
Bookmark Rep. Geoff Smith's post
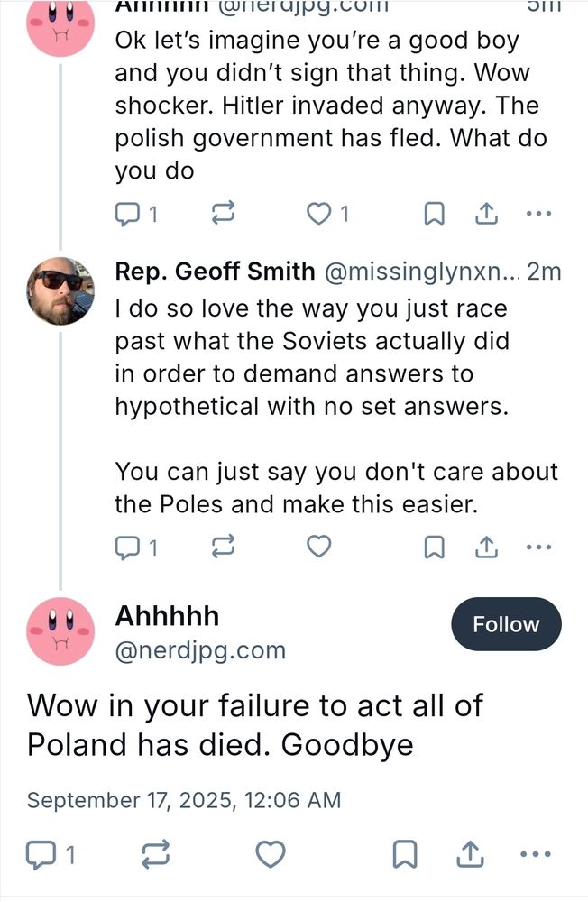(435, 547)
